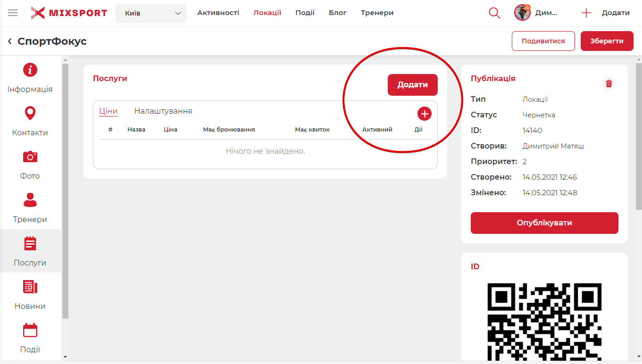Open the Фото sidebar section
The width and height of the screenshot is (642, 364).
pos(30,165)
